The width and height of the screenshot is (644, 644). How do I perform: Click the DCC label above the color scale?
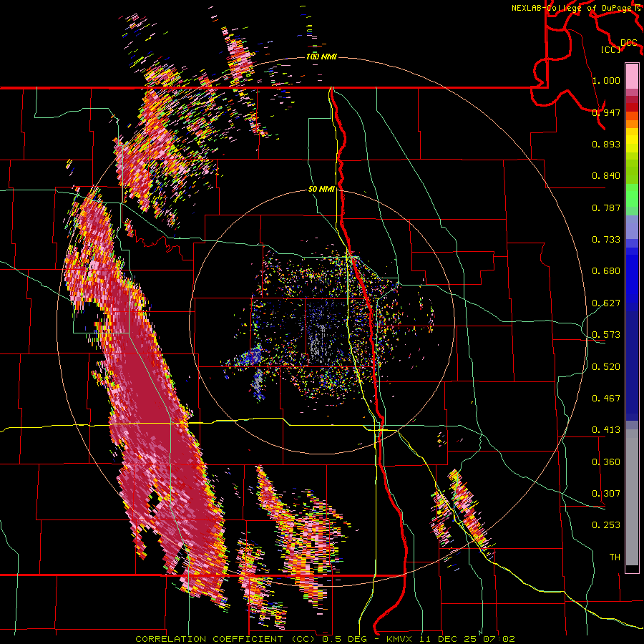[x=628, y=43]
